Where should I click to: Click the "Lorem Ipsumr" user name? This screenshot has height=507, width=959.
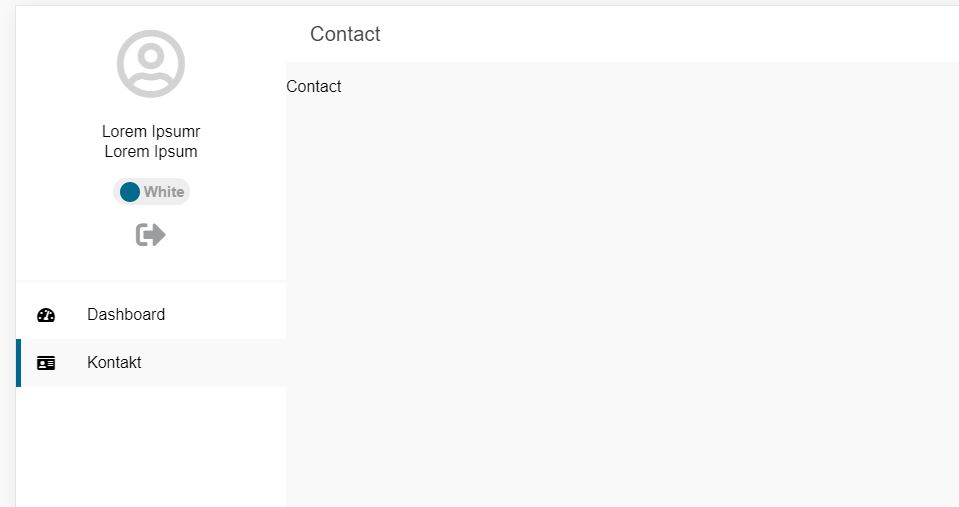[151, 132]
